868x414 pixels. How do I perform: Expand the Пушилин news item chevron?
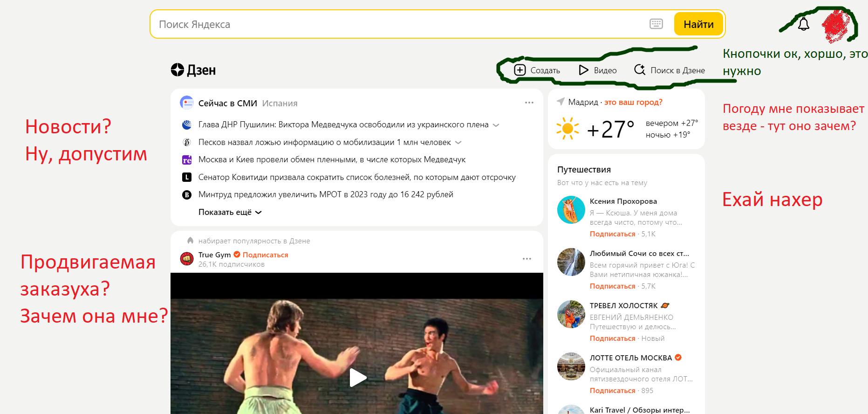pos(496,125)
